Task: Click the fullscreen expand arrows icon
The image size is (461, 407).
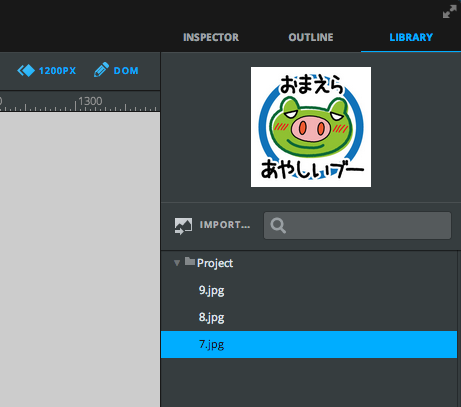Action: pyautogui.click(x=450, y=12)
